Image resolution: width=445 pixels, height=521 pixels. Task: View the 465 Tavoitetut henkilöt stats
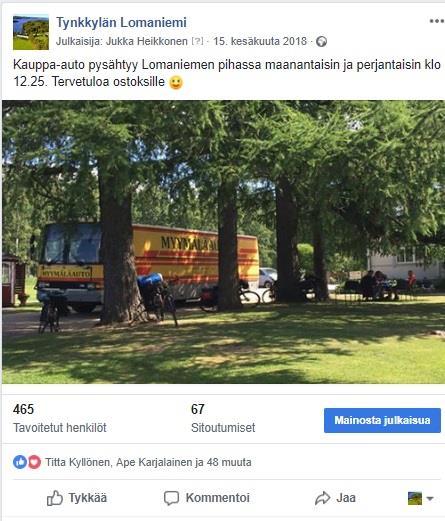[60, 418]
